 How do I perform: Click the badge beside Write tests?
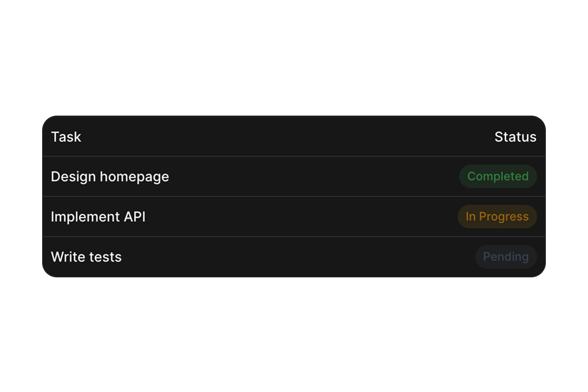(x=506, y=257)
